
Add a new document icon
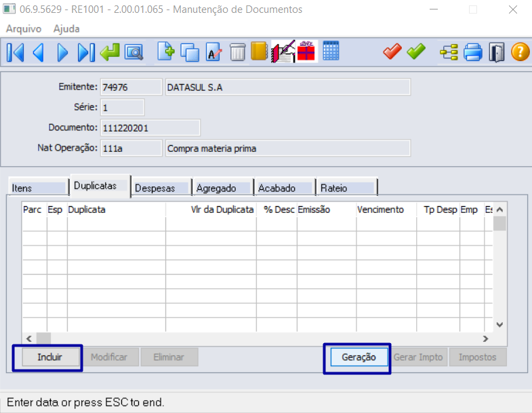click(166, 52)
